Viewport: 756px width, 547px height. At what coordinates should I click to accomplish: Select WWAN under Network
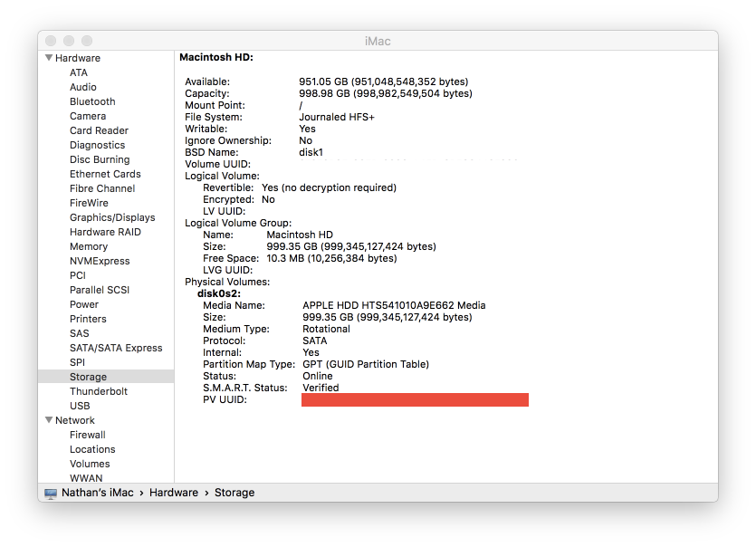click(86, 478)
